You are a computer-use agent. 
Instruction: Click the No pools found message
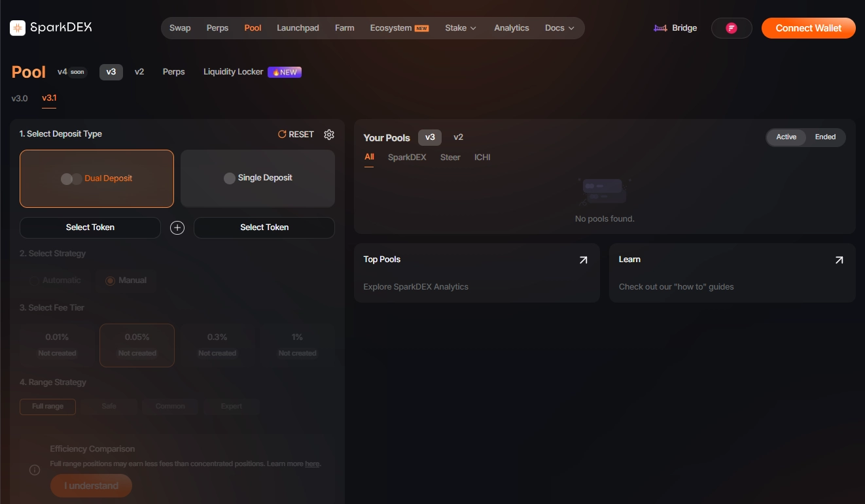(605, 219)
